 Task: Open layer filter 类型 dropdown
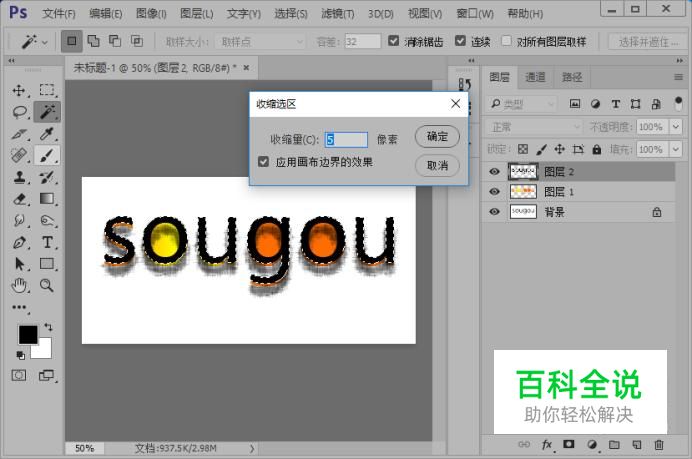pos(522,104)
